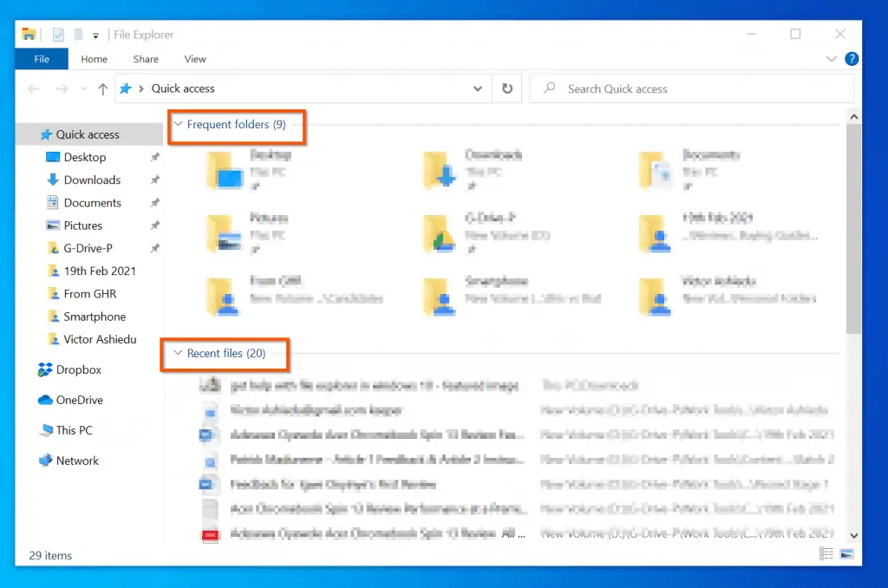Collapse the Frequent folders group

pyautogui.click(x=178, y=123)
